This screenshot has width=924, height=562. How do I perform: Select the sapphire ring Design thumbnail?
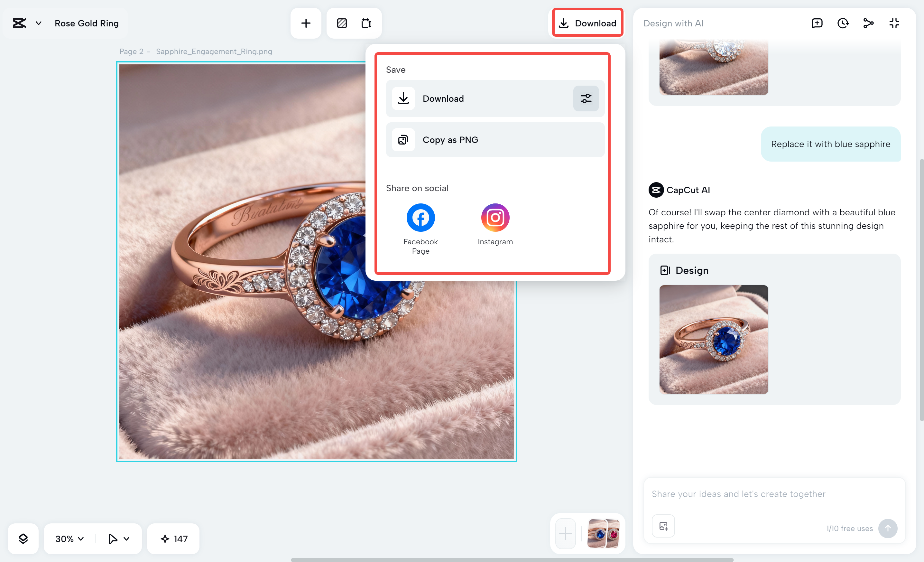click(x=713, y=339)
